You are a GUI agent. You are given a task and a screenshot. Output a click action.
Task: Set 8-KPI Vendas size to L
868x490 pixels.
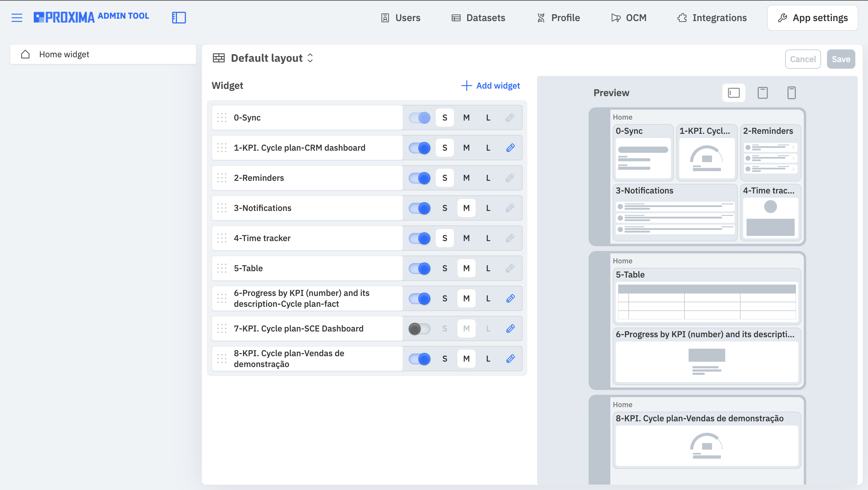click(488, 359)
